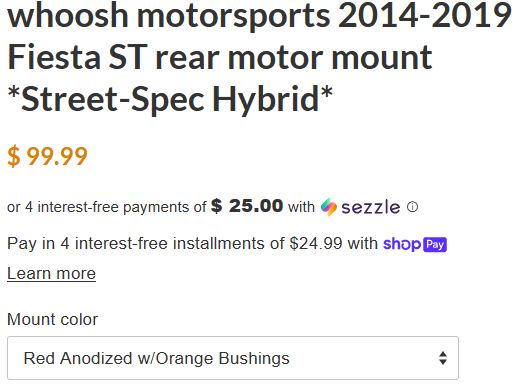Click the Mount color label

(53, 319)
